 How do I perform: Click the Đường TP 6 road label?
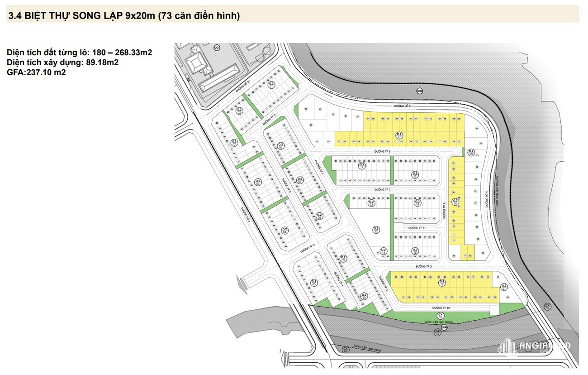[x=382, y=151]
